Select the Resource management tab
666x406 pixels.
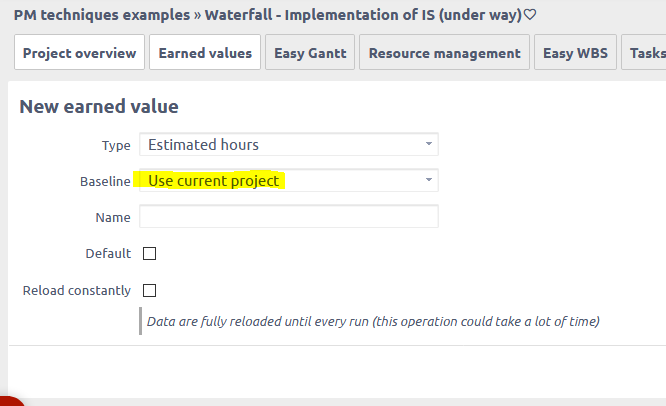(444, 53)
